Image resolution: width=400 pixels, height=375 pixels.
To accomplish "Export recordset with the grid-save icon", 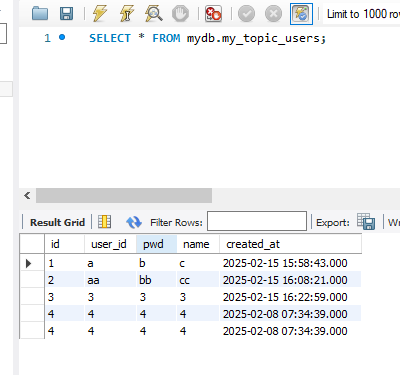I will [x=366, y=221].
